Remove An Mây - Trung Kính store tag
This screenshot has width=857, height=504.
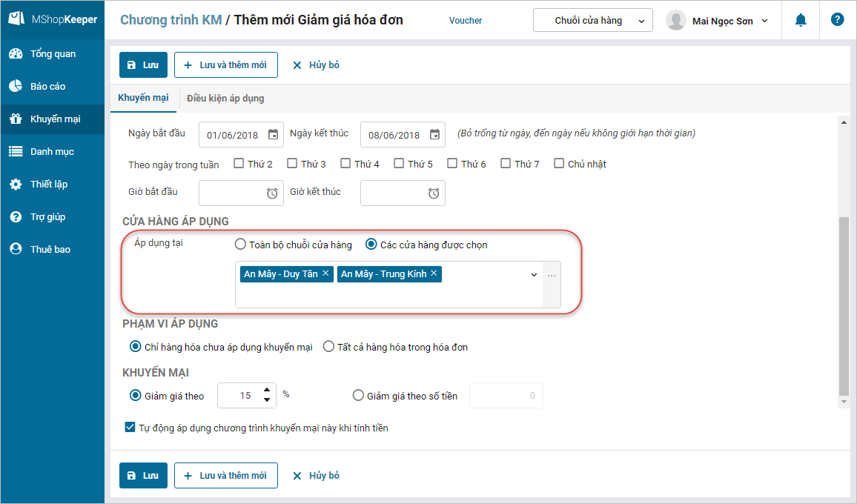coord(434,273)
